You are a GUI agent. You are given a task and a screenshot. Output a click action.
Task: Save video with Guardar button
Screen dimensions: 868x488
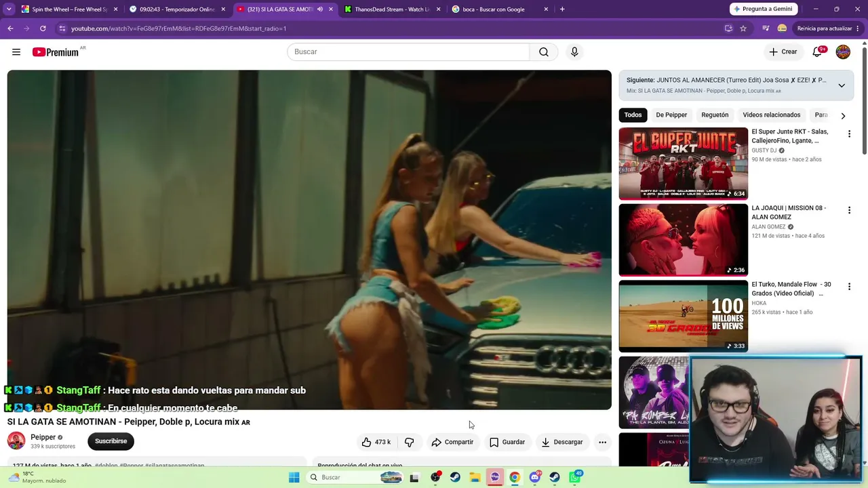507,442
